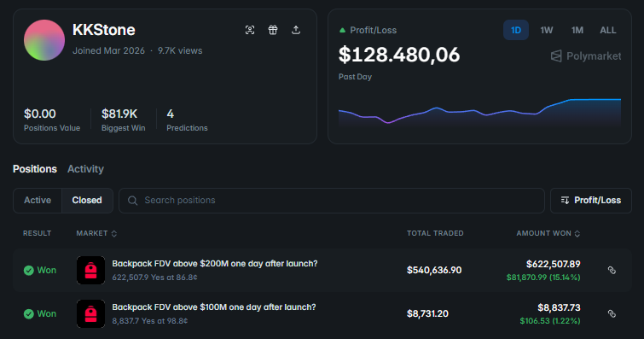Open the Profit/Loss sort dropdown
The height and width of the screenshot is (339, 644).
(590, 201)
